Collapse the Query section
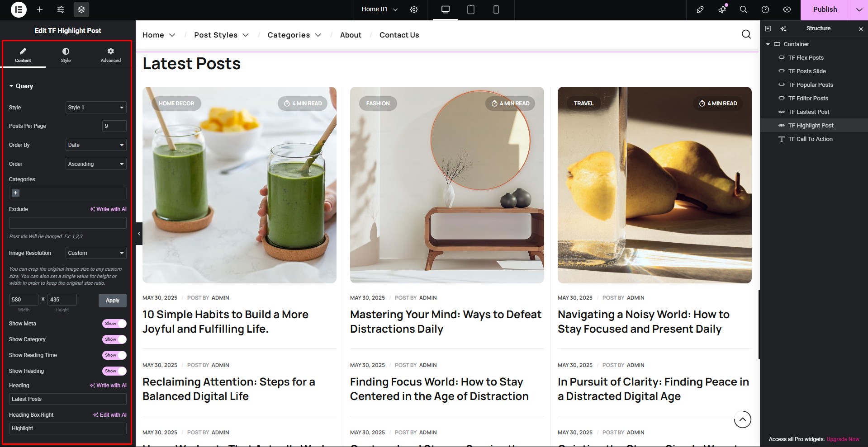 (x=21, y=86)
